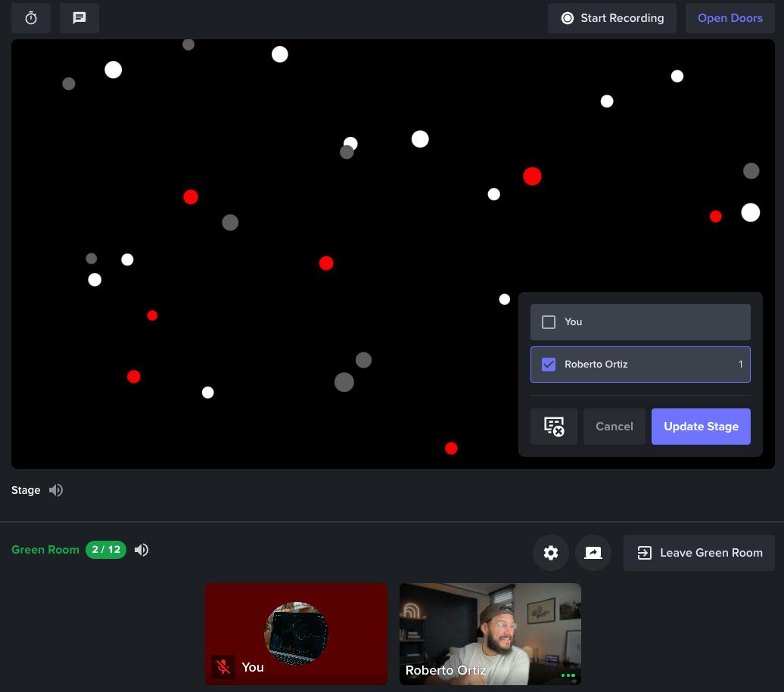Click stage order number 1 for Roberto Ortiz
This screenshot has height=692, width=784.
[741, 365]
